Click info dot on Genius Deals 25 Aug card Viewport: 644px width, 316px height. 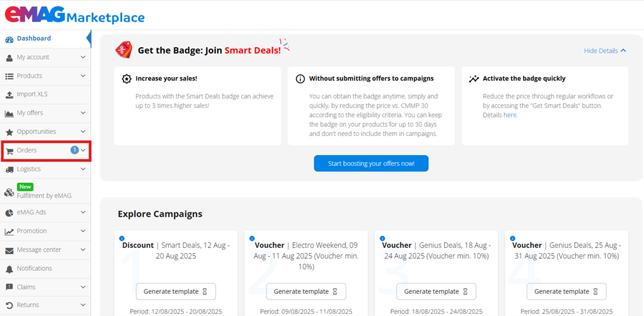pos(512,238)
